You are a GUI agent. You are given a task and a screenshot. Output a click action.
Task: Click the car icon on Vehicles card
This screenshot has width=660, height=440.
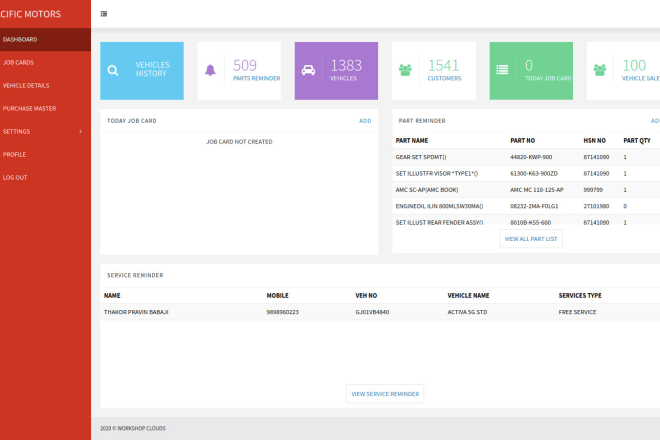[308, 70]
